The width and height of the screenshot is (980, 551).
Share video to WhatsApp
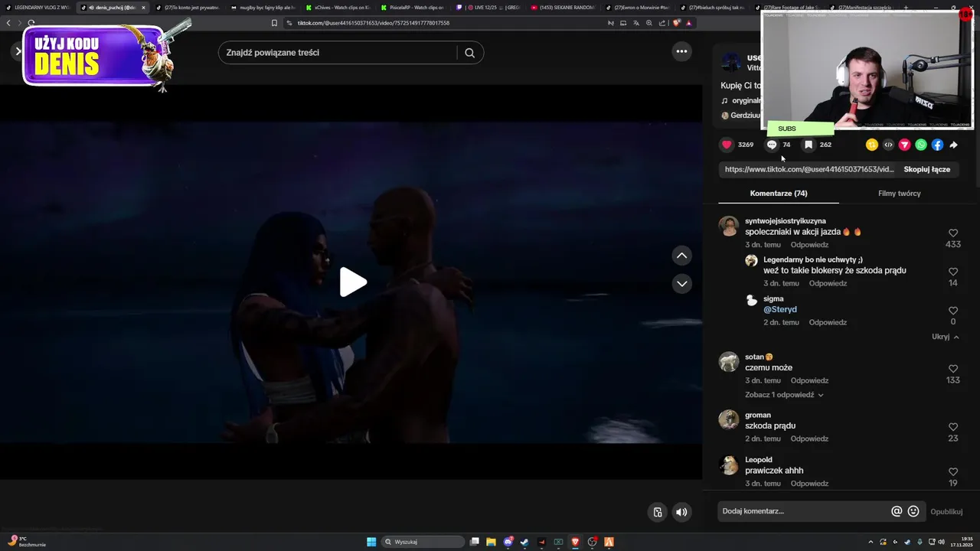point(921,145)
